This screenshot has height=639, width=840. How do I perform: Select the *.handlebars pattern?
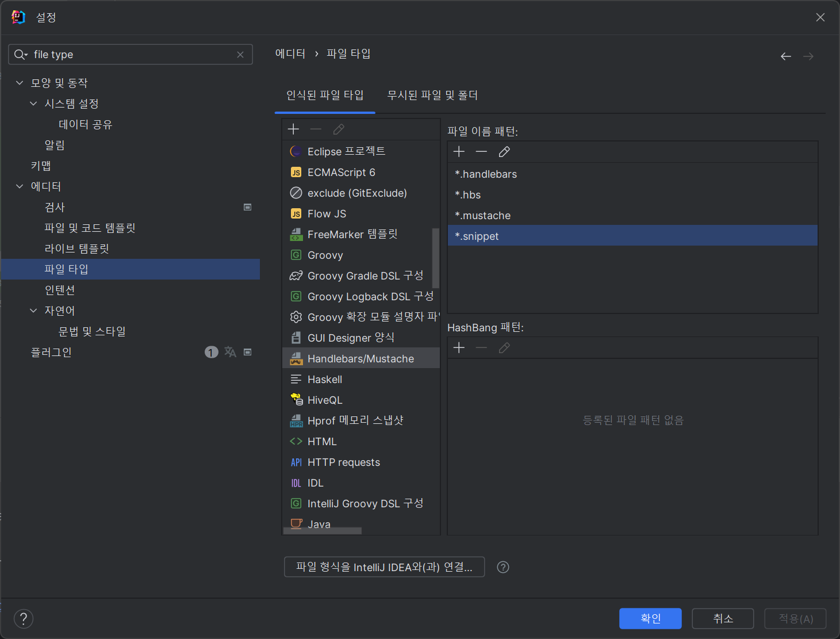pos(632,174)
